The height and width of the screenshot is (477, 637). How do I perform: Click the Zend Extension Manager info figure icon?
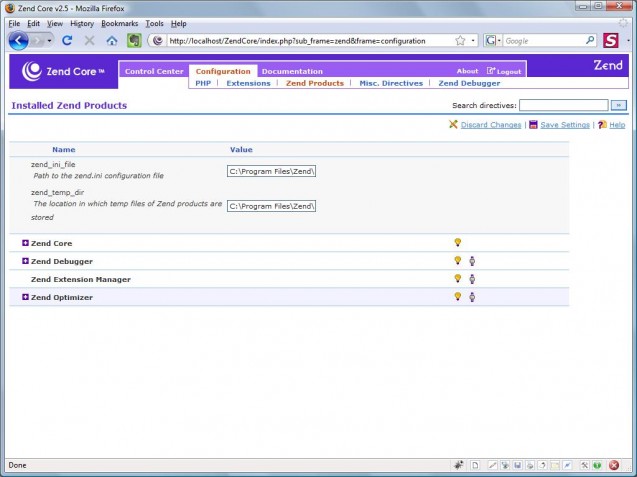pyautogui.click(x=472, y=279)
